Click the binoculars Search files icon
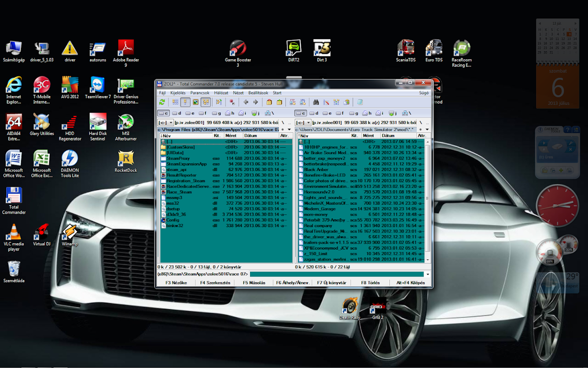This screenshot has width=588, height=368. click(x=316, y=102)
